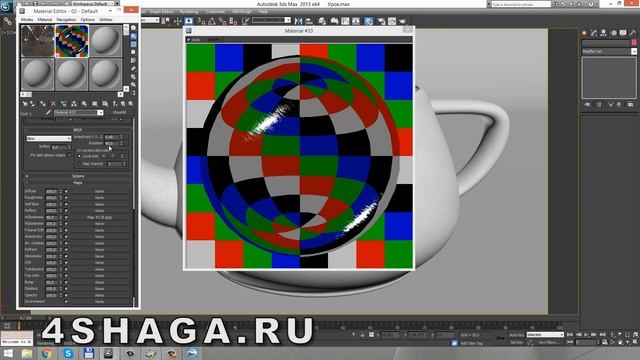Toggle the Self illum map checkbox
Viewport: 640px width, 360px height.
pos(66,204)
